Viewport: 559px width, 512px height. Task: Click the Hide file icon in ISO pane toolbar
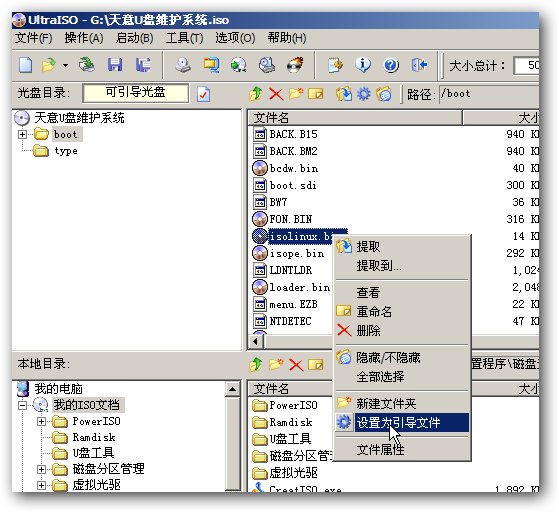(384, 94)
